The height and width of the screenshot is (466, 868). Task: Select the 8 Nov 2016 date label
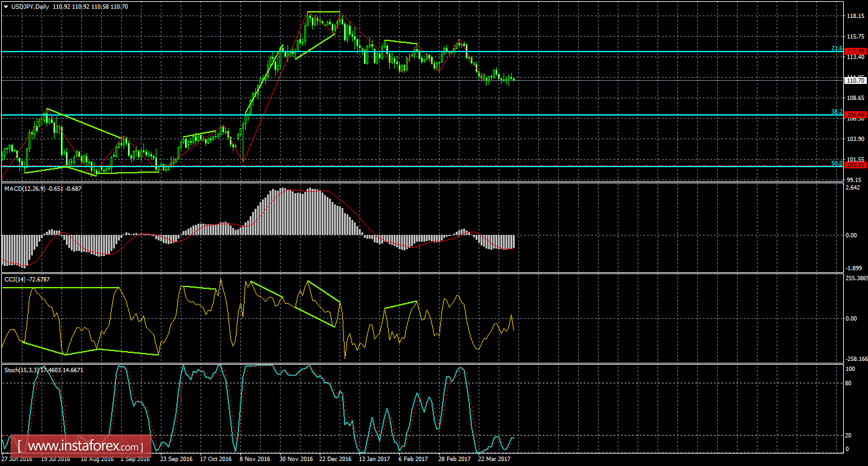pos(254,460)
